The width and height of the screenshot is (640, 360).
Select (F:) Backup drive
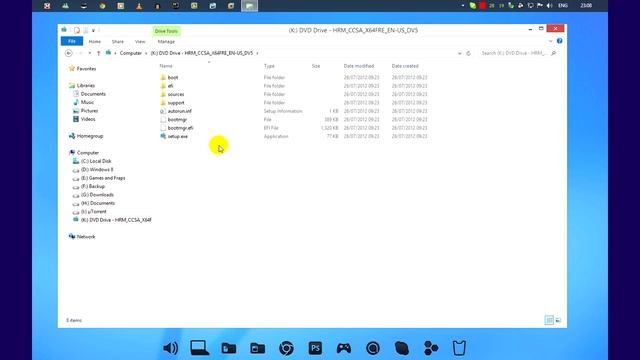pos(89,186)
